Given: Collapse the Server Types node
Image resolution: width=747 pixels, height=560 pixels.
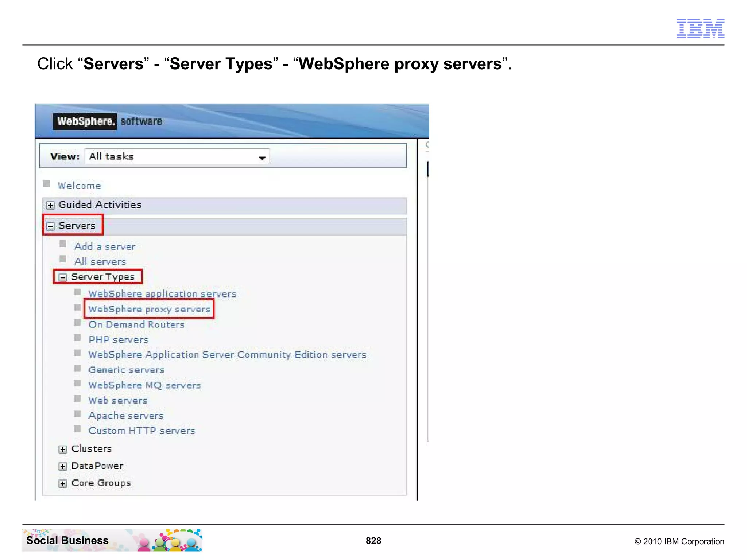Looking at the screenshot, I should click(x=63, y=277).
